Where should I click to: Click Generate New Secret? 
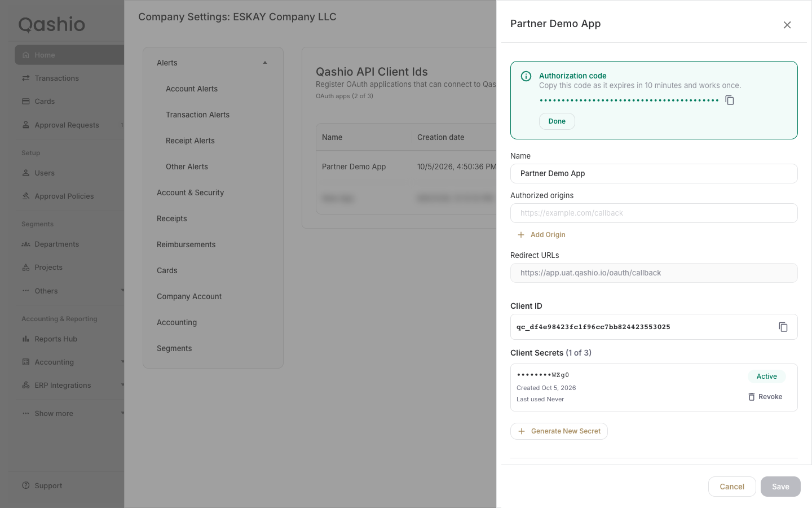tap(559, 431)
